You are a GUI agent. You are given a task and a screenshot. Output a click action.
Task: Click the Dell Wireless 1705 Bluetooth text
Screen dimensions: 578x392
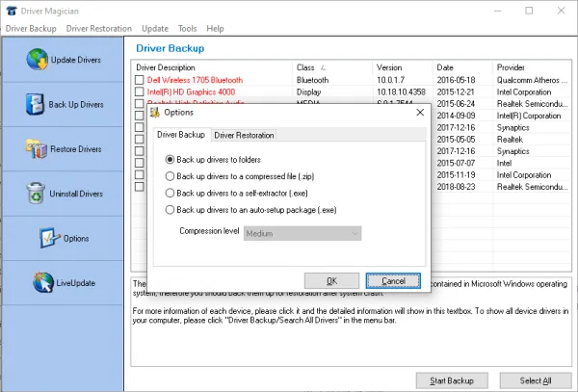[195, 80]
